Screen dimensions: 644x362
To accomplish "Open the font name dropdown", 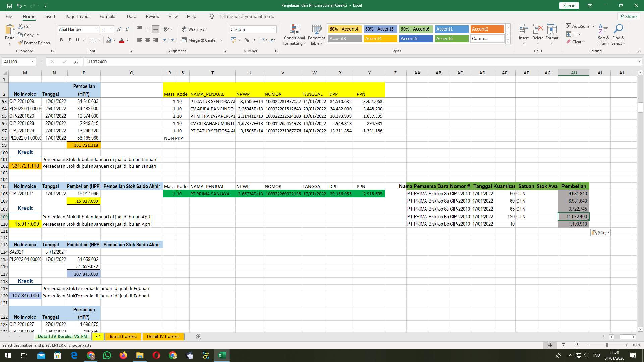I will tap(97, 29).
